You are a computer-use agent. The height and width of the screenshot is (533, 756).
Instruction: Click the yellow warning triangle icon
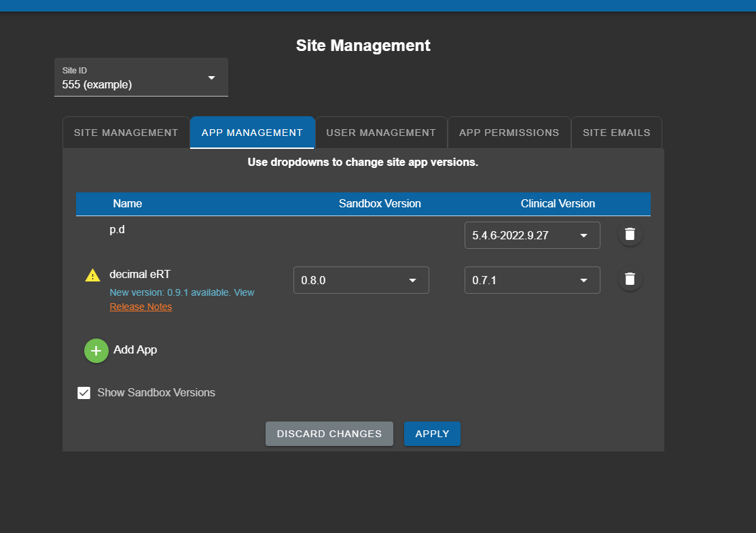pos(92,275)
